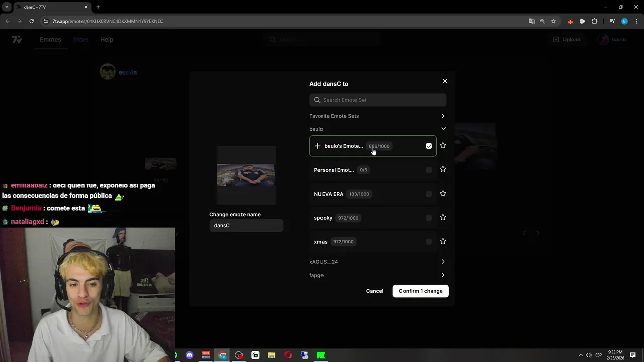Open the Chrome extensions puzzle icon

point(595,21)
